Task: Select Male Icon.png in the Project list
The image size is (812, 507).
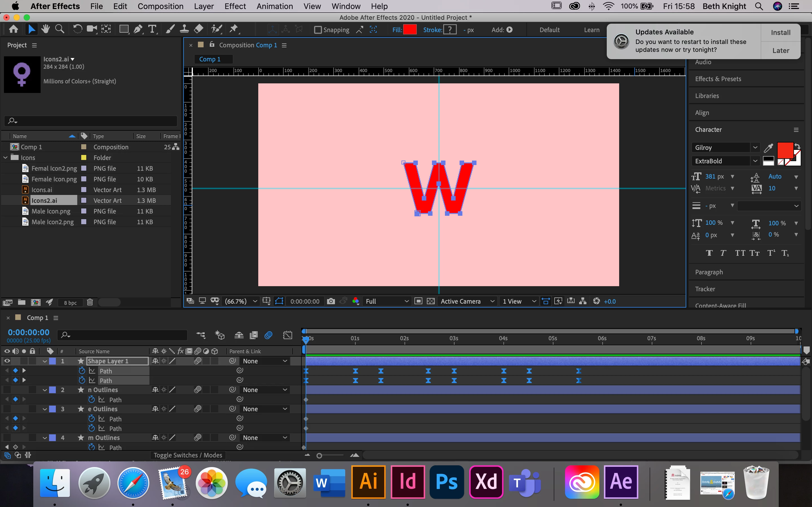Action: point(51,211)
